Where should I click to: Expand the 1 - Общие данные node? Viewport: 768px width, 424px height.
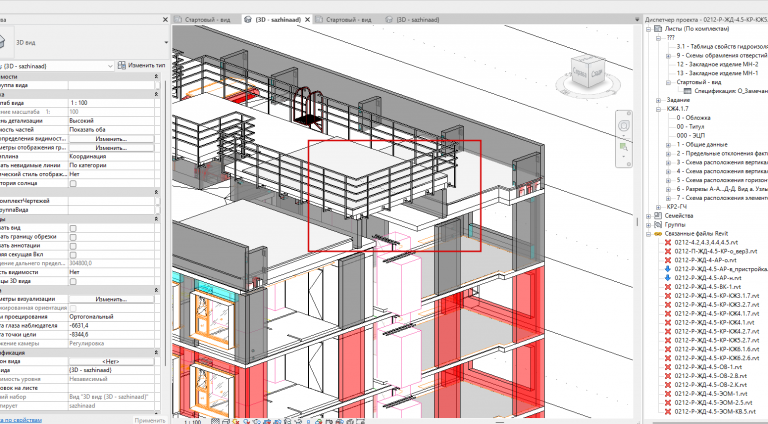point(669,145)
